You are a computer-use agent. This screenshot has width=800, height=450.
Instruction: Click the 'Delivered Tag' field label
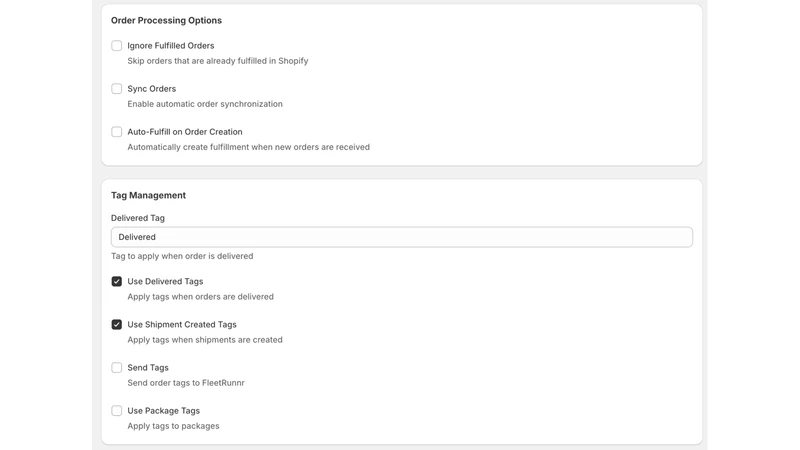pos(138,218)
